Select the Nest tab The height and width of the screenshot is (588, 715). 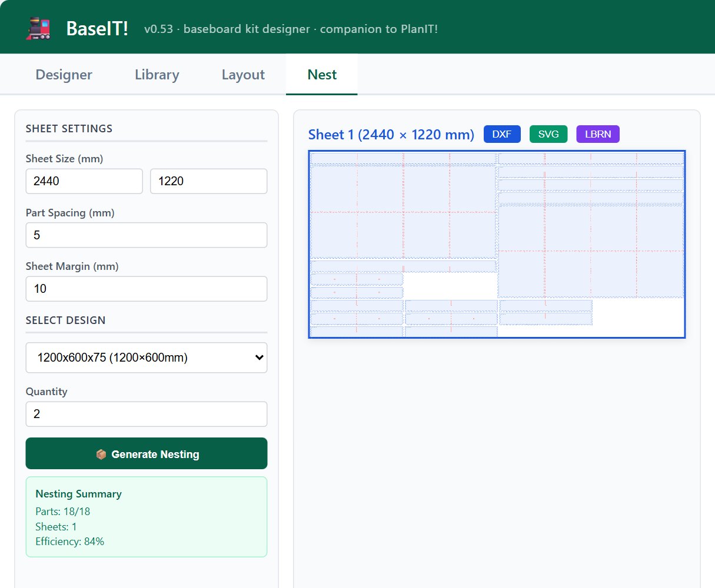click(322, 75)
